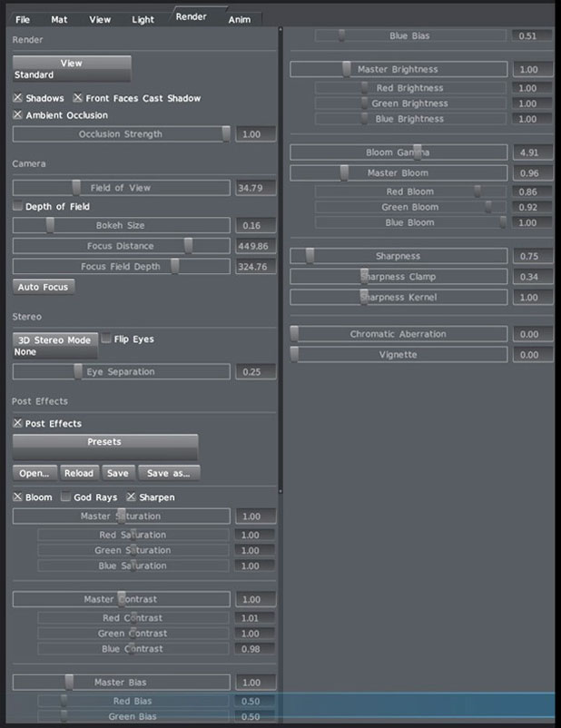Image resolution: width=561 pixels, height=728 pixels.
Task: Open the Light tab
Action: click(143, 19)
